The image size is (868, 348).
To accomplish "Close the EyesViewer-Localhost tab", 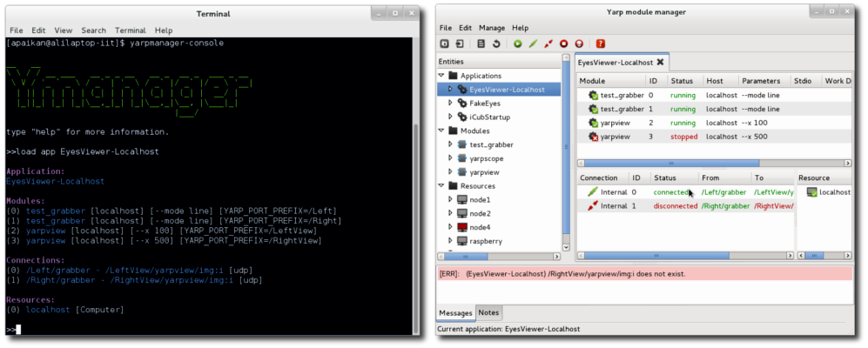I will (x=661, y=62).
